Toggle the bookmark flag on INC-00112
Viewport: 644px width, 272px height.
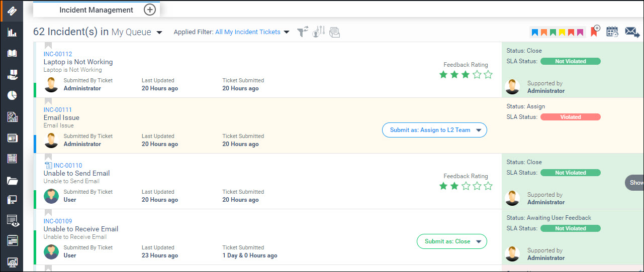click(48, 46)
